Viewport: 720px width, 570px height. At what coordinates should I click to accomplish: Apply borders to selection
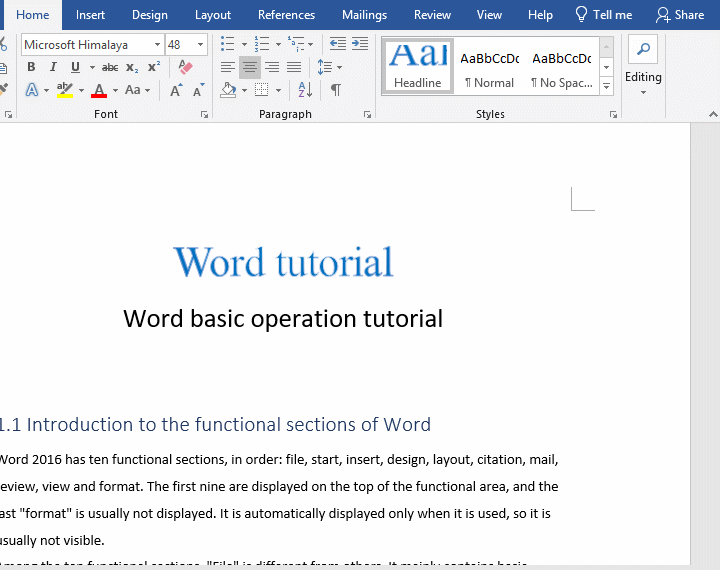pos(261,90)
